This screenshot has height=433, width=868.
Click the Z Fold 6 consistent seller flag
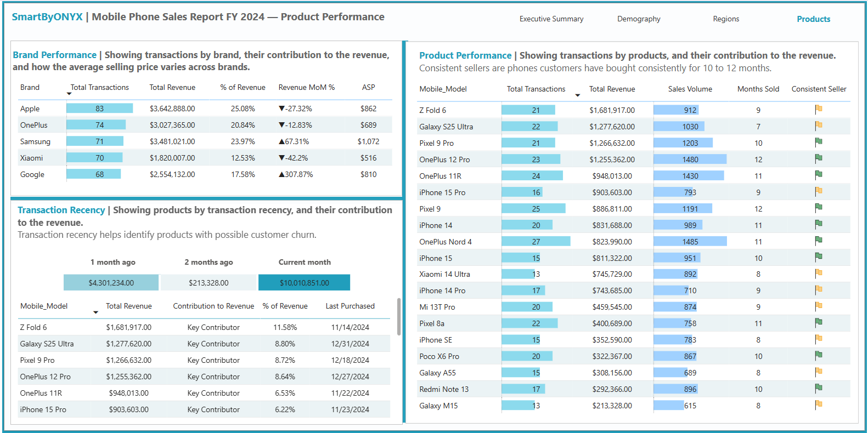[819, 109]
